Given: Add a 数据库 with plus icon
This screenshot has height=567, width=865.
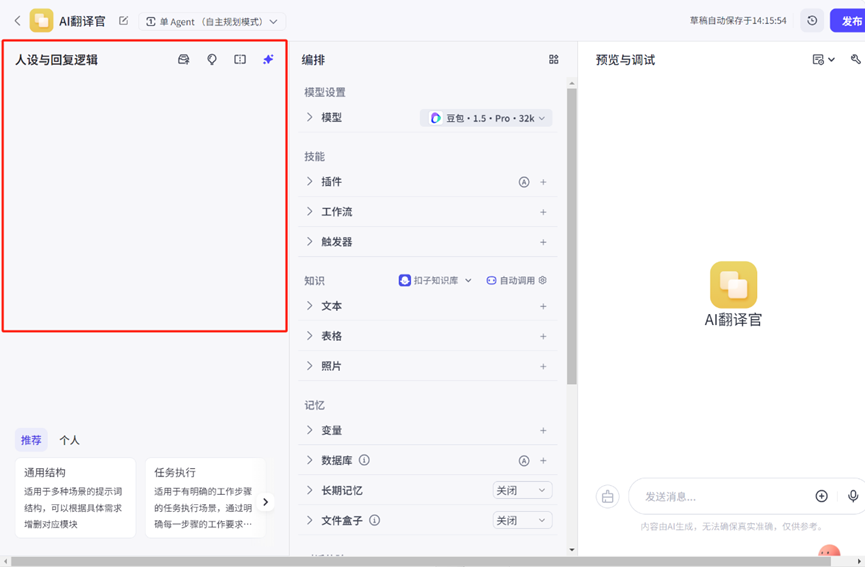Looking at the screenshot, I should point(543,461).
